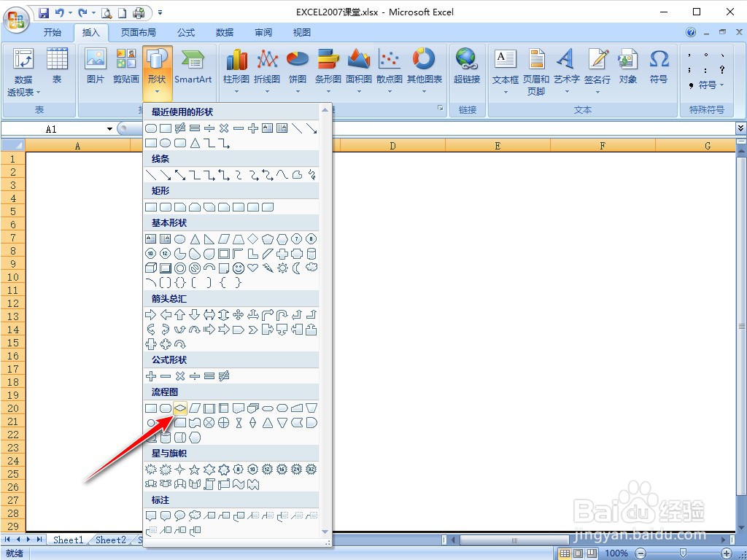This screenshot has height=560, width=747.
Task: Open the 视图 ribbon tab
Action: pyautogui.click(x=301, y=32)
